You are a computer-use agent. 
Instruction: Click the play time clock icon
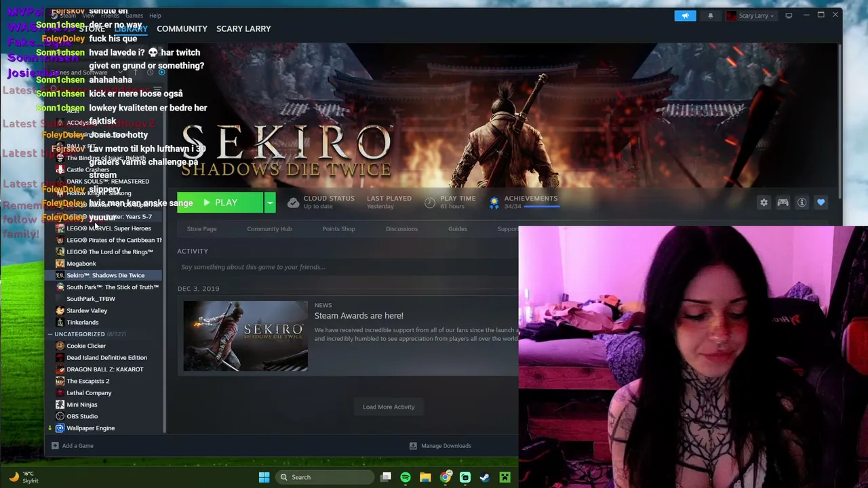429,203
